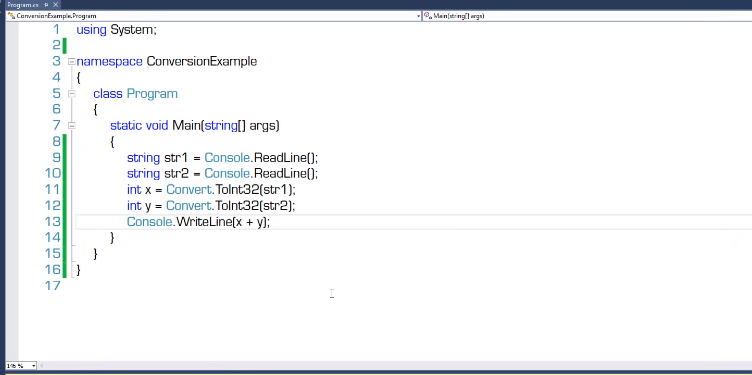Click 'Convert' on line 11
This screenshot has height=375, width=752.
[x=189, y=190]
